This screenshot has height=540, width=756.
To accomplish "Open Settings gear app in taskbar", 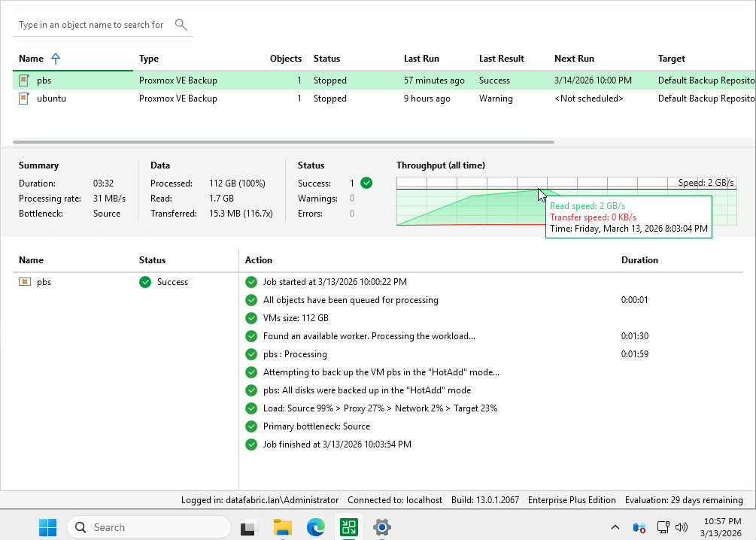I will click(x=382, y=527).
